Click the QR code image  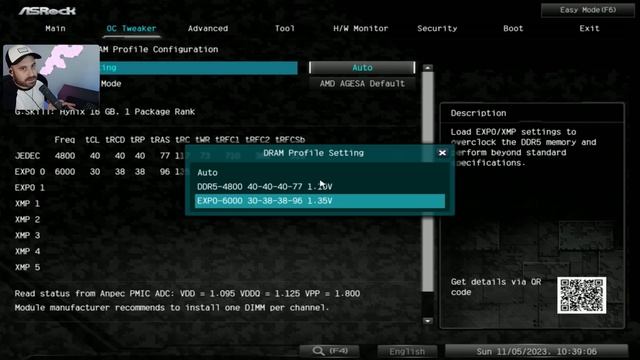point(582,296)
